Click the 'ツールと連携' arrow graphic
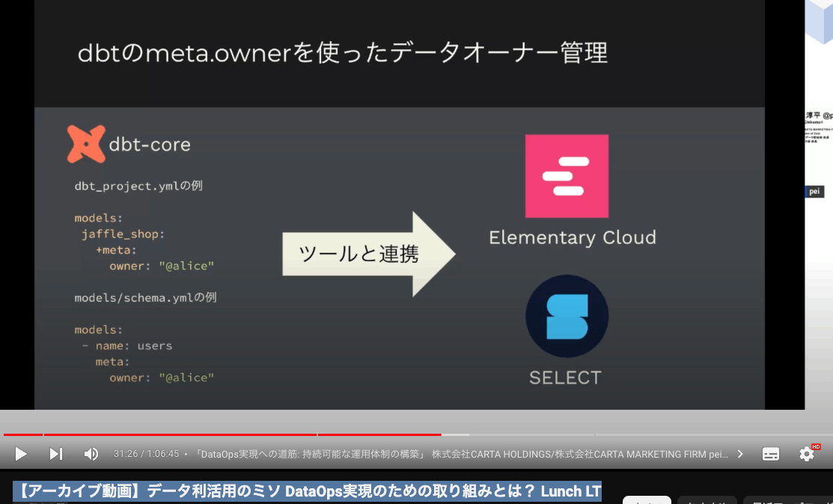 (369, 254)
